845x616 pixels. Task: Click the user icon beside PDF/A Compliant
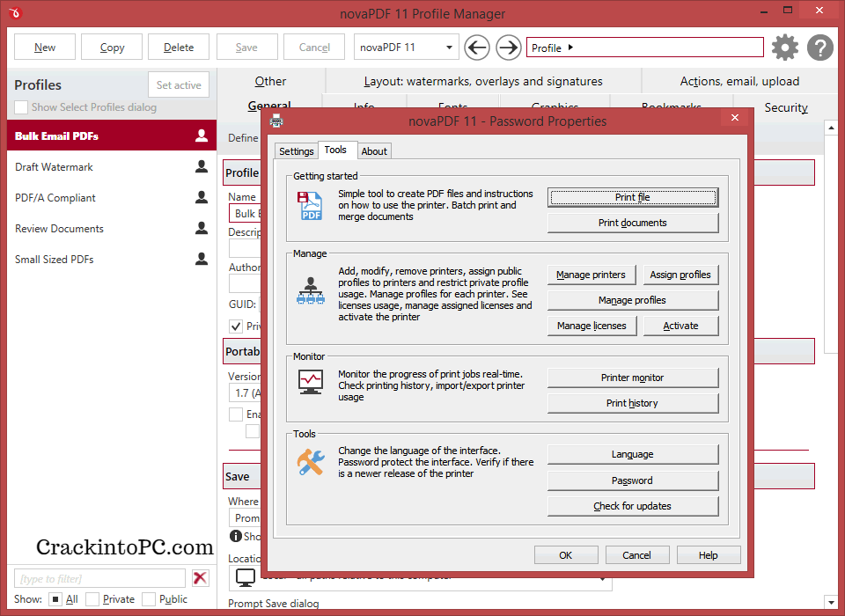[202, 197]
